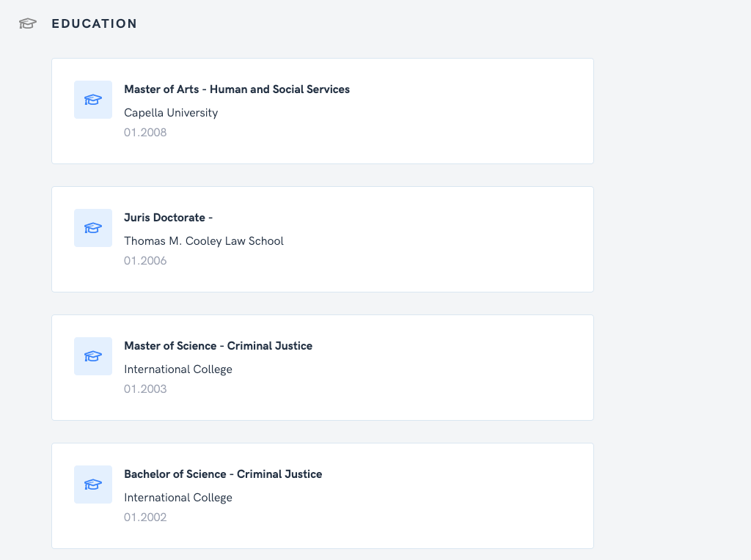Click graduation cap icon beside Master of Science
This screenshot has height=560, width=751.
coord(93,356)
